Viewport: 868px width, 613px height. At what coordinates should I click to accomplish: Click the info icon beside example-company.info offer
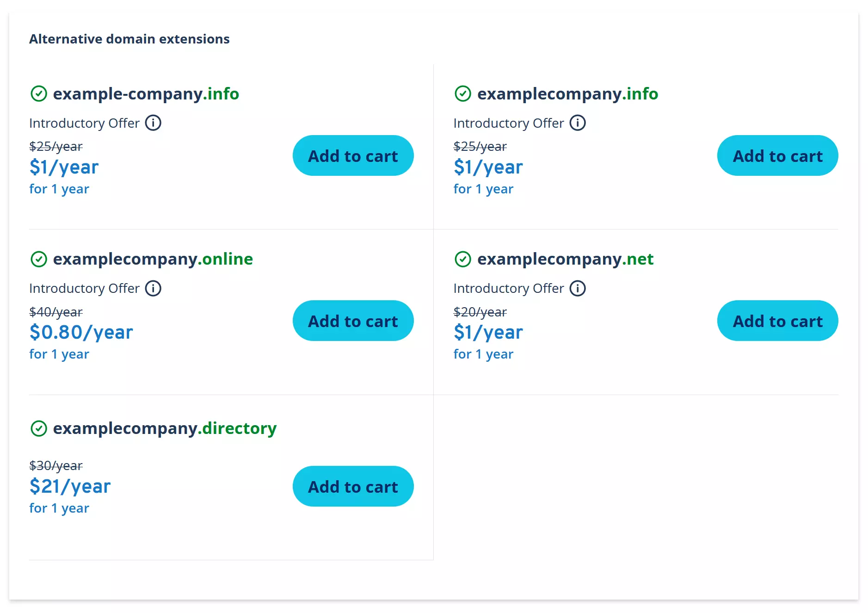154,123
